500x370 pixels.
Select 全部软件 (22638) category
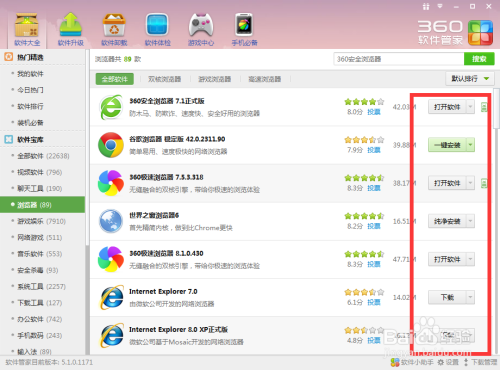click(x=43, y=156)
